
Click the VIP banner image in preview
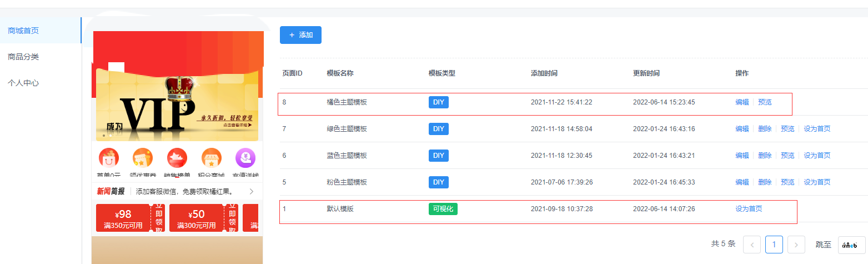pyautogui.click(x=177, y=105)
